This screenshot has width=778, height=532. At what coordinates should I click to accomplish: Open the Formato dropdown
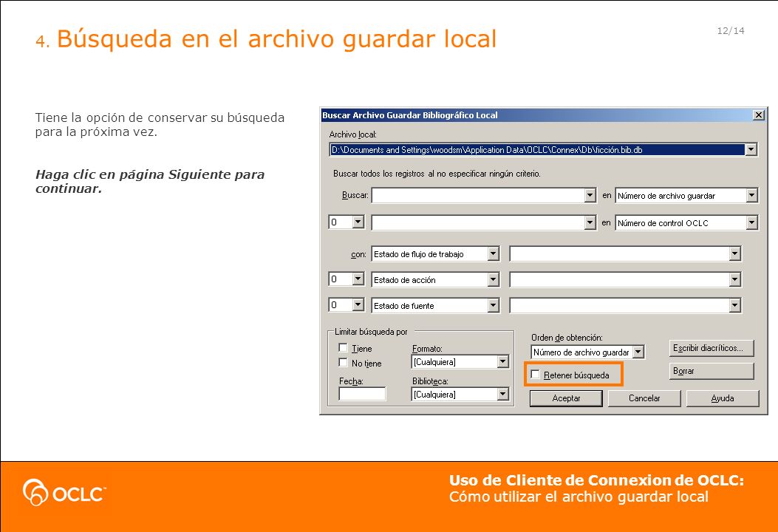coord(502,362)
